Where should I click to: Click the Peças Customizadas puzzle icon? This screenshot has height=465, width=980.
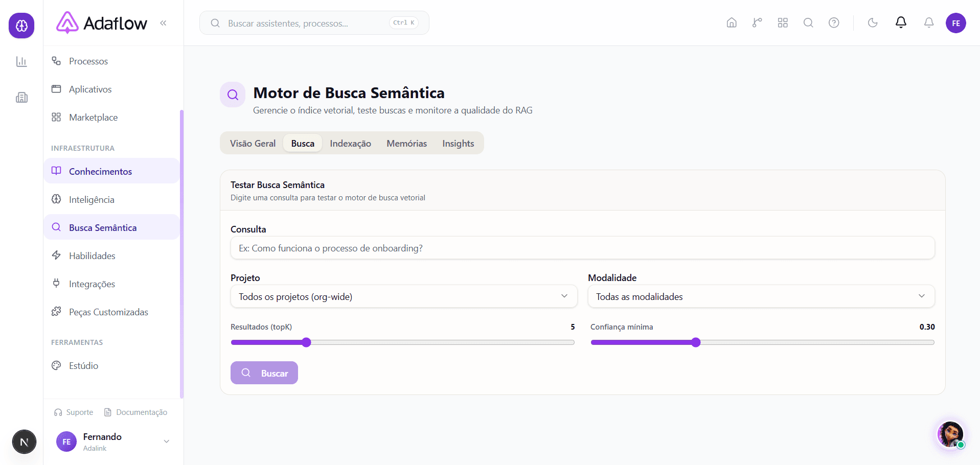[56, 312]
